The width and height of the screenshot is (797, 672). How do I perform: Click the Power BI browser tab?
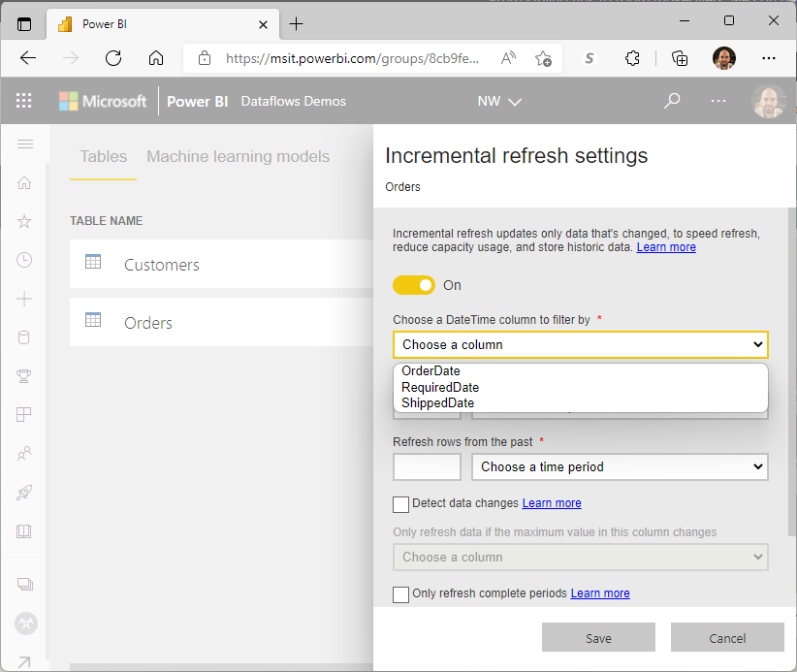(x=163, y=24)
